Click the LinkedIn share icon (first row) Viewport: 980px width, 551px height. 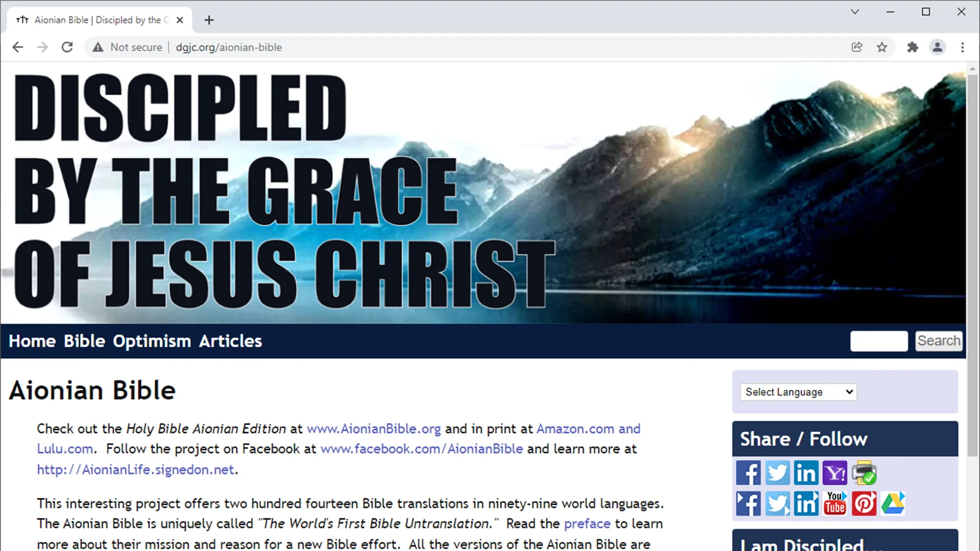(x=805, y=473)
